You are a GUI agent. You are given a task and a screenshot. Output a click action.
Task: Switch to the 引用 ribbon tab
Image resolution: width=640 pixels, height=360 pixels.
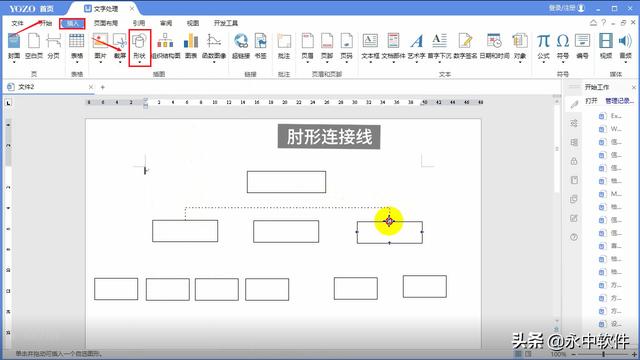(138, 23)
